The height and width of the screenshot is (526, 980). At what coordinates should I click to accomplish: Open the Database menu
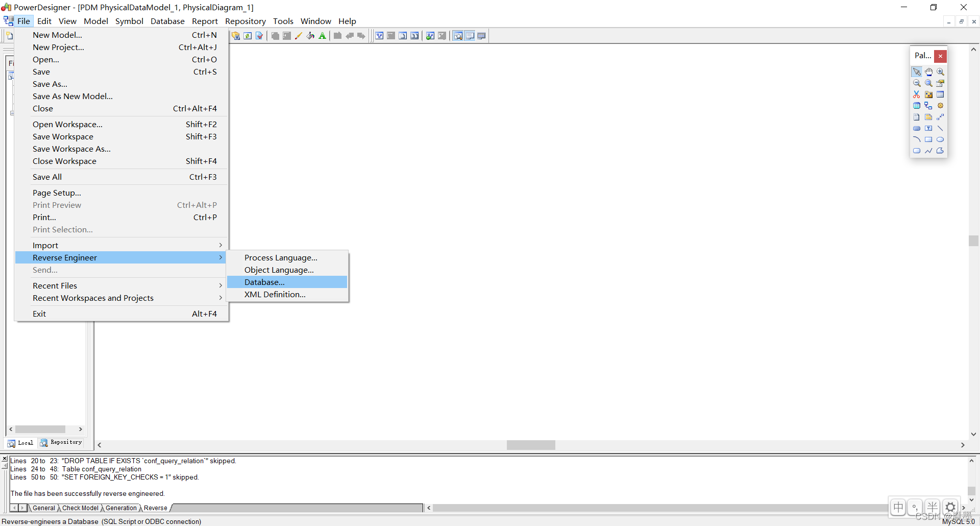167,21
